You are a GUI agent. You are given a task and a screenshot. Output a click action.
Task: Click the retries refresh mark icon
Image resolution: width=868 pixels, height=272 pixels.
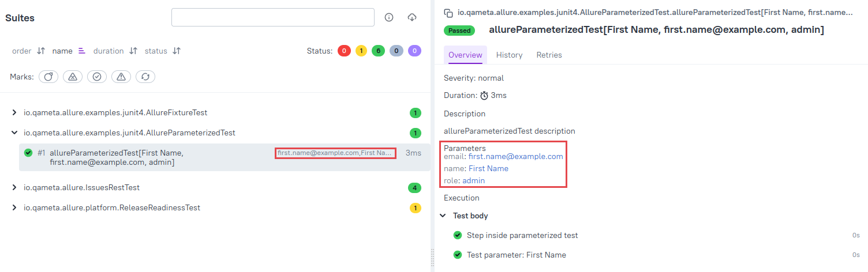(x=145, y=77)
